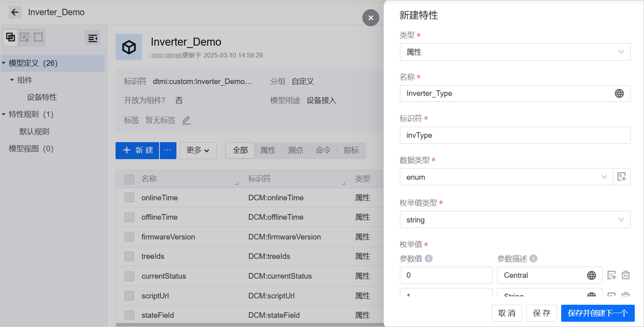Screen dimensions: 644x327
Task: Click into the 标识符 input field invType
Action: point(515,135)
